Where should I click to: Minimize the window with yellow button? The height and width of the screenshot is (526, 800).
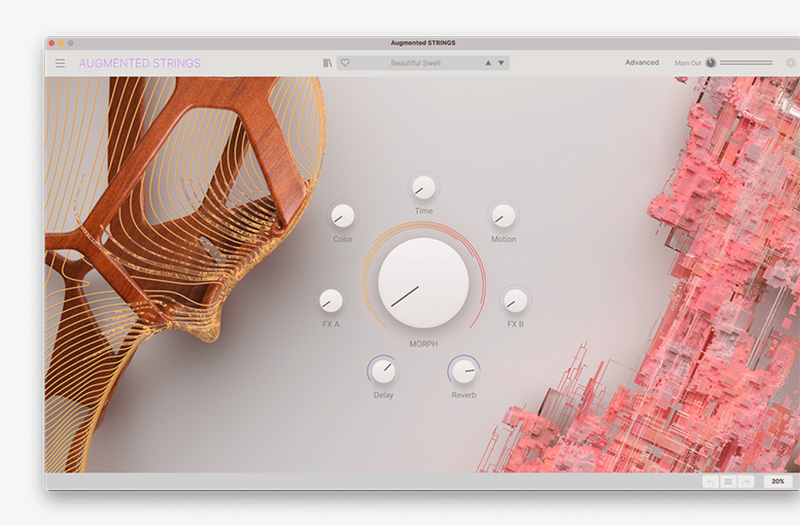(61, 43)
